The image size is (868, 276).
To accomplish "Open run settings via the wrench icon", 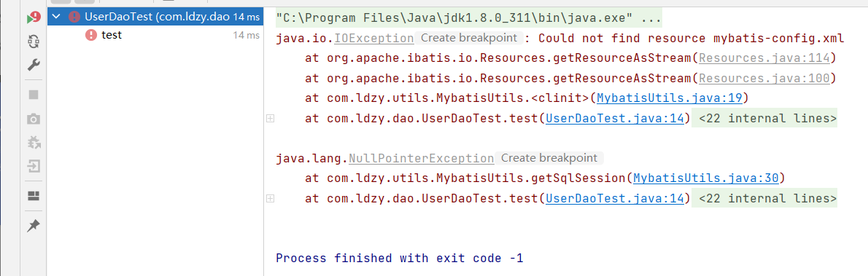I will coord(34,66).
